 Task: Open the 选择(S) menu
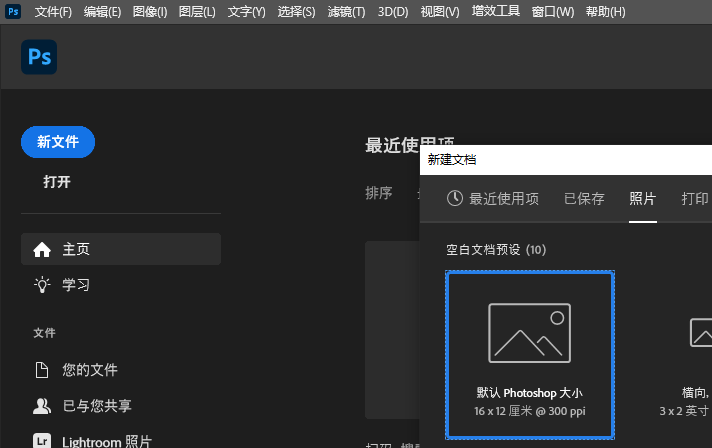[x=296, y=12]
